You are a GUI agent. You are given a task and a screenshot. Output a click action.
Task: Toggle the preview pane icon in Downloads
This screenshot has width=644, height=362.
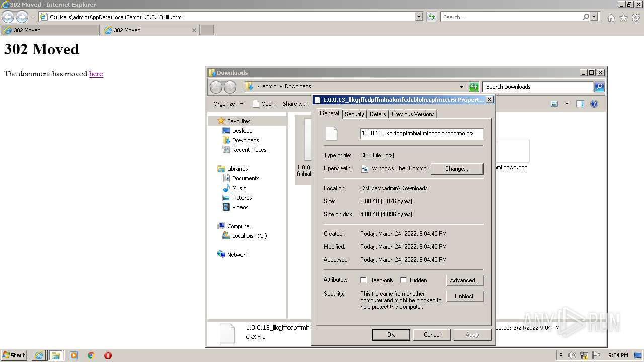pyautogui.click(x=580, y=104)
